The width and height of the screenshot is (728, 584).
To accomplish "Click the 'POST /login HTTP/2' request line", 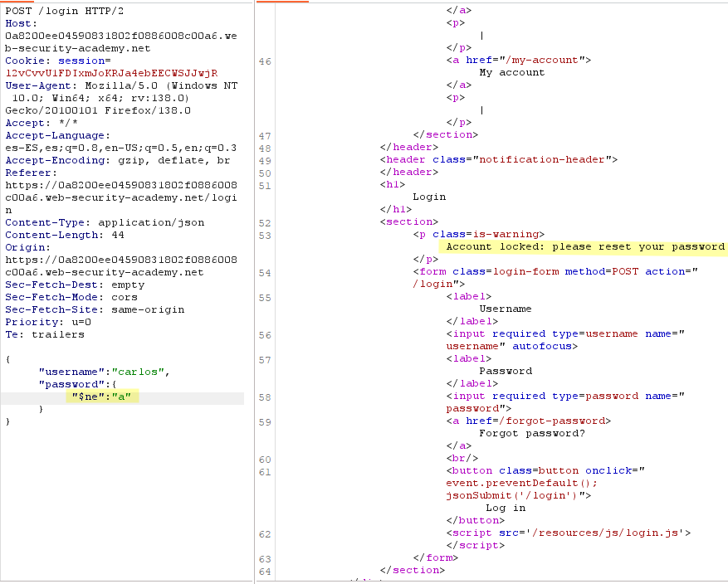I will tap(65, 11).
